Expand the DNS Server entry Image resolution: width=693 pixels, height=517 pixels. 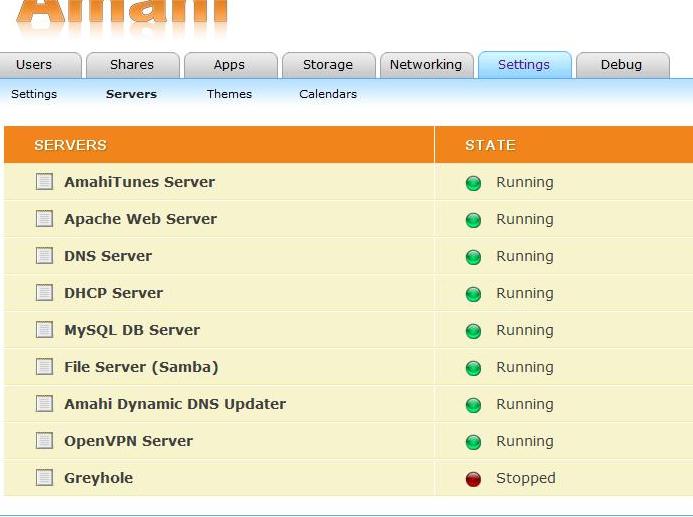[x=108, y=256]
